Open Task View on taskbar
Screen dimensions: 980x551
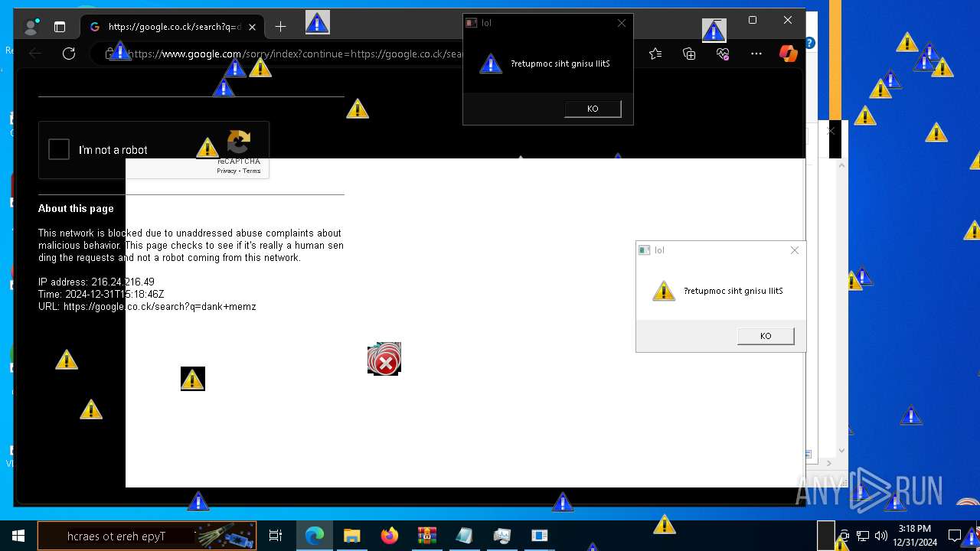(x=276, y=536)
